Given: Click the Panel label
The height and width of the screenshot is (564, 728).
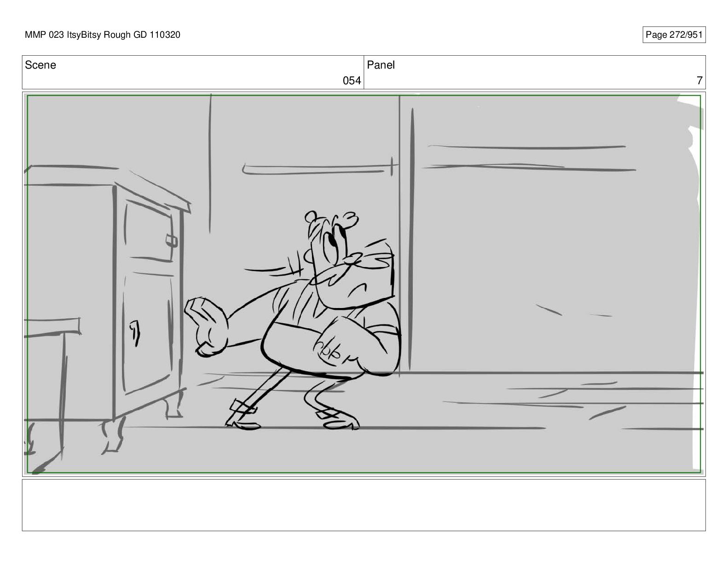Looking at the screenshot, I should click(381, 65).
